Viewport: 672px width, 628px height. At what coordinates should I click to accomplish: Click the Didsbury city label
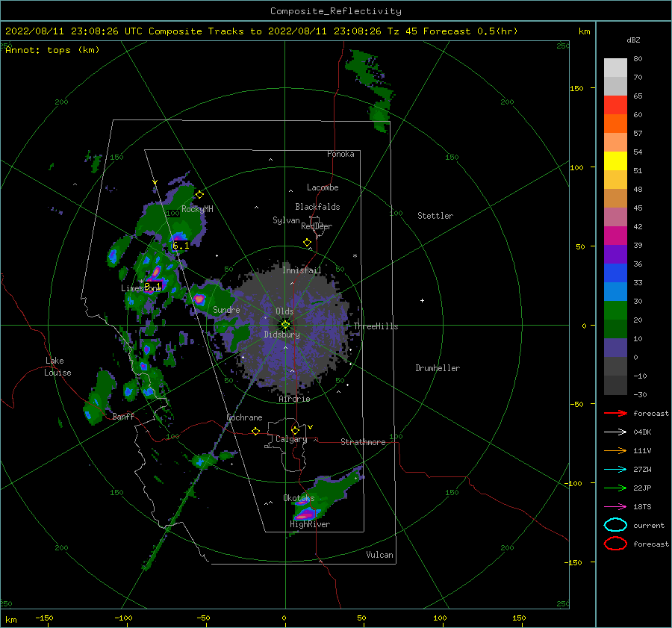tap(281, 335)
